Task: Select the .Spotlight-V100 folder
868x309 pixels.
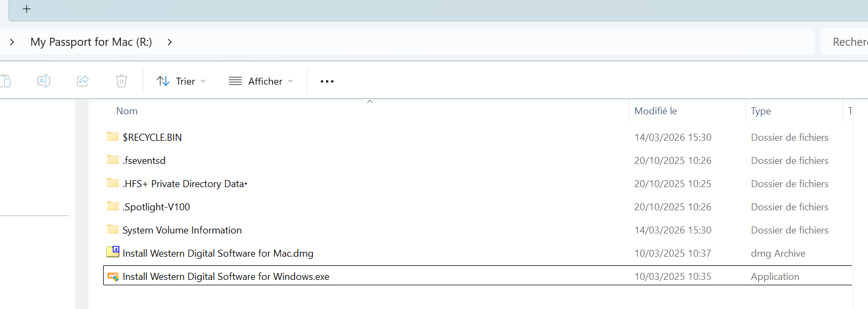Action: click(156, 207)
